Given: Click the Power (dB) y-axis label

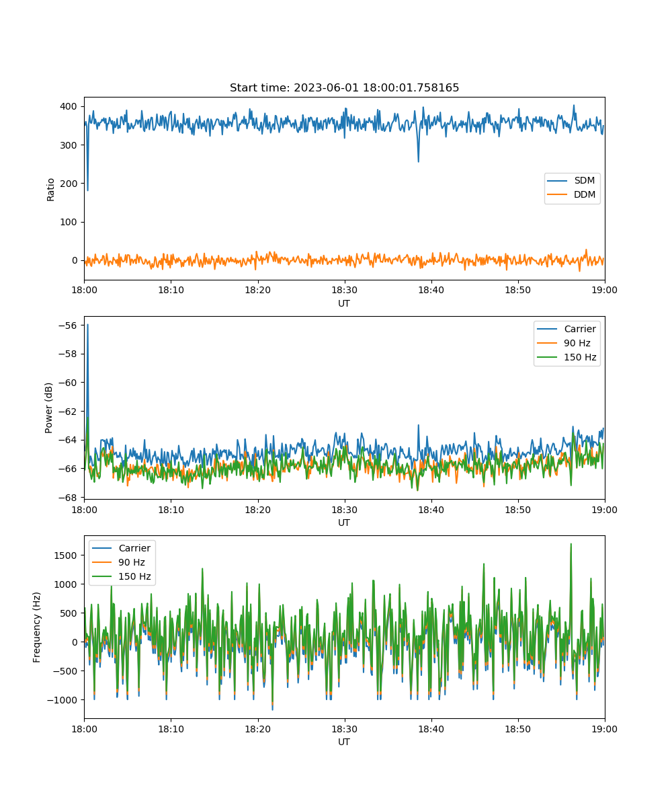Looking at the screenshot, I should click(49, 408).
